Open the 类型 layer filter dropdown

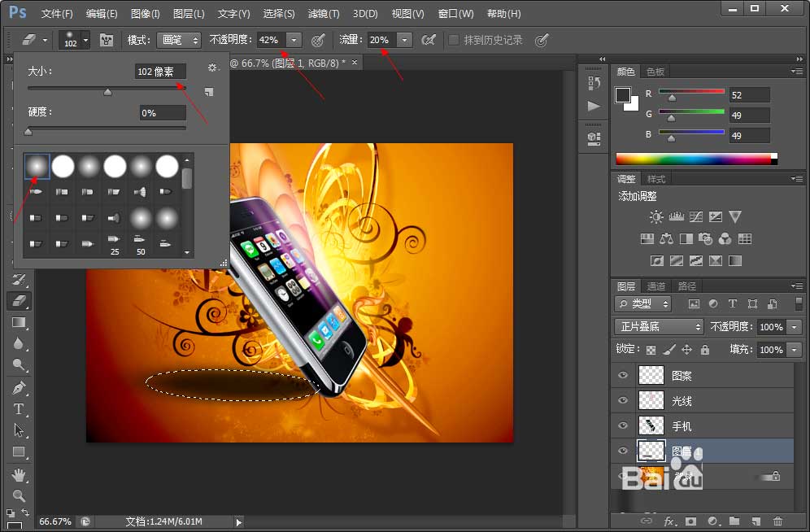(x=642, y=303)
